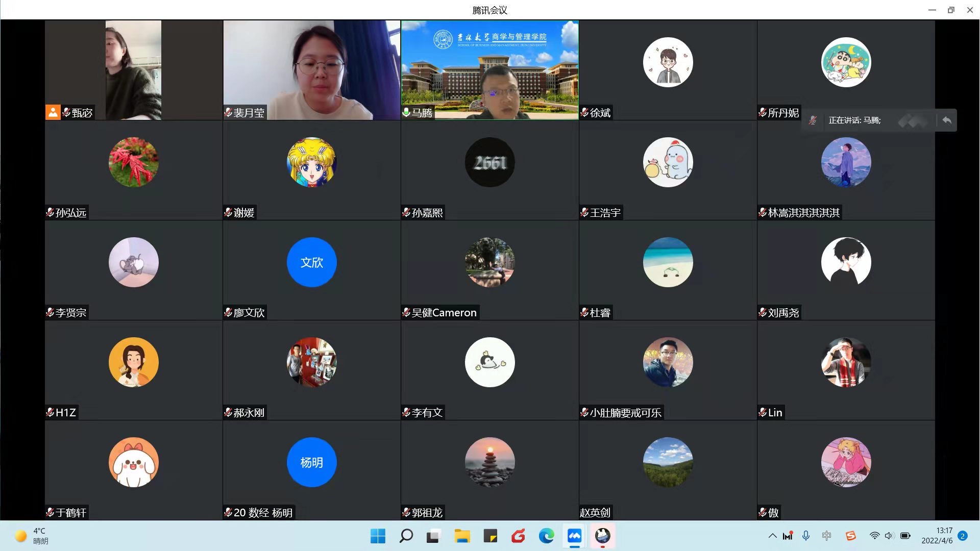Image resolution: width=980 pixels, height=551 pixels.
Task: Click 裴月莹's muted microphone indicator
Action: pos(228,112)
